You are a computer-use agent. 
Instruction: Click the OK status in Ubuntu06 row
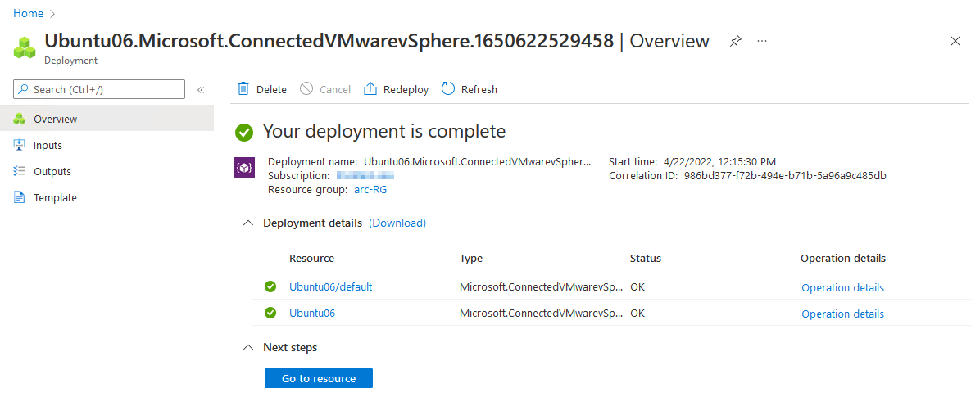[637, 314]
